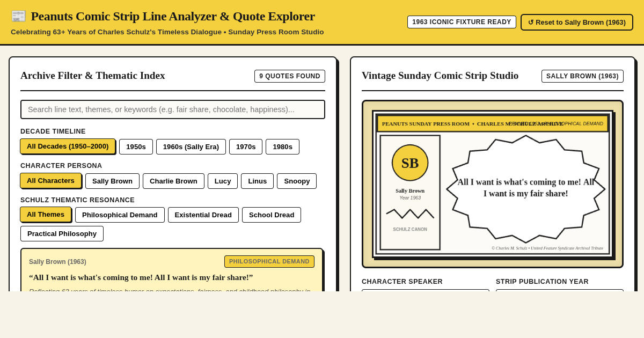Click the Schulz Canon label in the character panel
Screen dimensions: 644x338
[410, 229]
